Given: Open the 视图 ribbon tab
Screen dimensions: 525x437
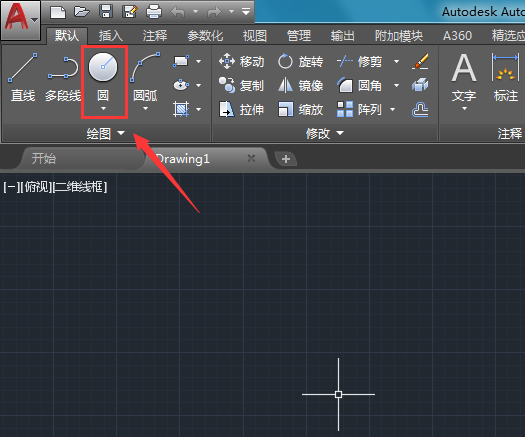Looking at the screenshot, I should pyautogui.click(x=254, y=35).
